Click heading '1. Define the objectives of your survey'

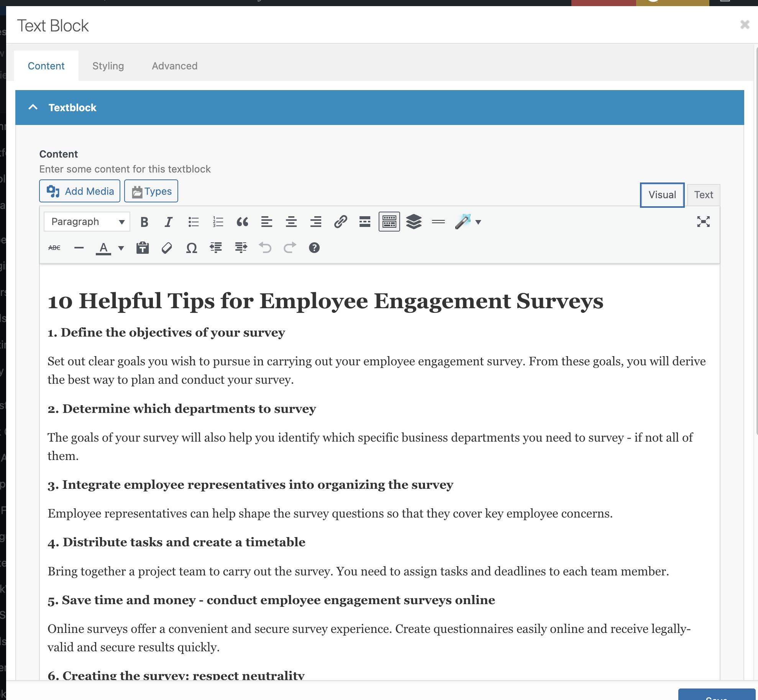(166, 332)
